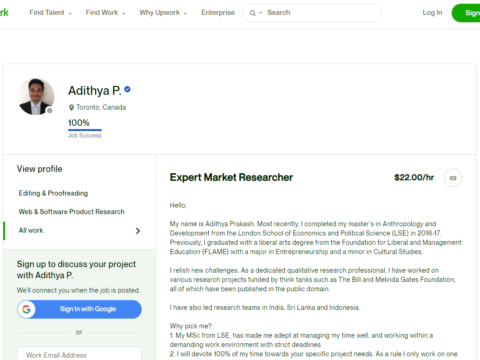Select the Editing & Proofreading profile

53,193
